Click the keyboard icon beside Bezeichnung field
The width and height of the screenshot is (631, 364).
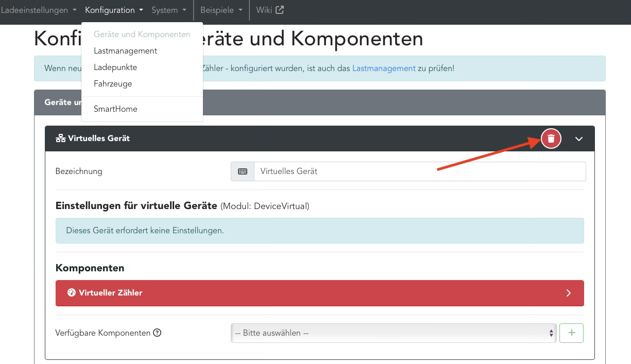pyautogui.click(x=243, y=171)
